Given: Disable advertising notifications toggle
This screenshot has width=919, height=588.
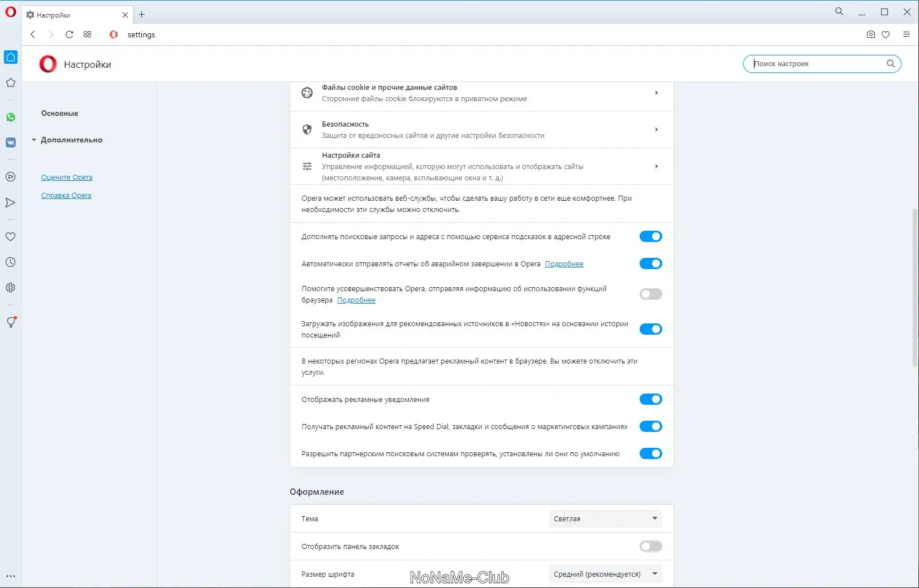Looking at the screenshot, I should tap(651, 399).
